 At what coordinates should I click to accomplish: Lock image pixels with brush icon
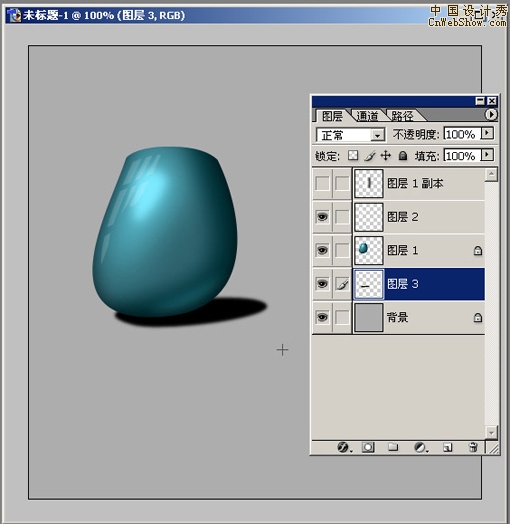370,155
